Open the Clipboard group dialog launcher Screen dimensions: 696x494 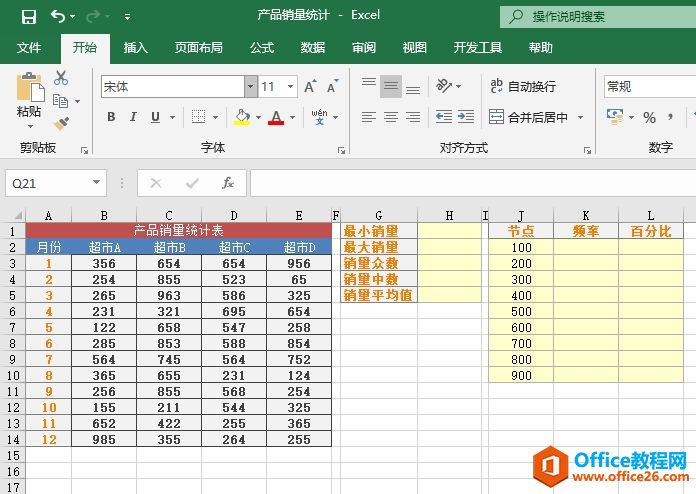[84, 151]
